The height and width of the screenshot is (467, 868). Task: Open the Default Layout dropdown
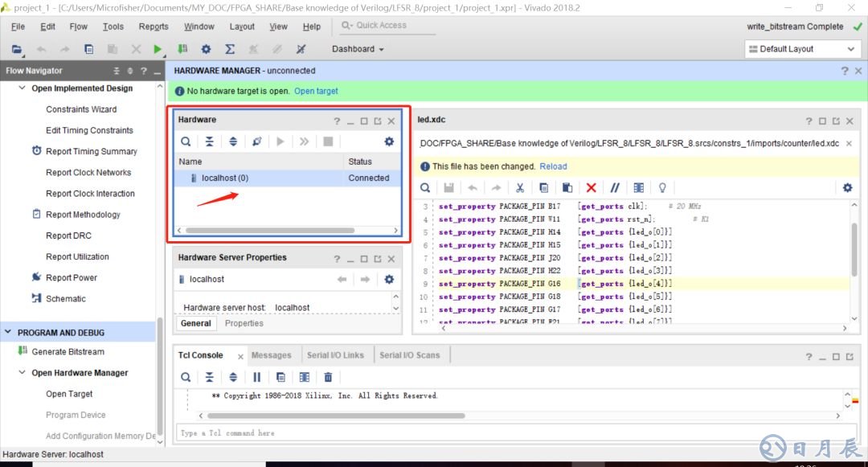(x=801, y=49)
